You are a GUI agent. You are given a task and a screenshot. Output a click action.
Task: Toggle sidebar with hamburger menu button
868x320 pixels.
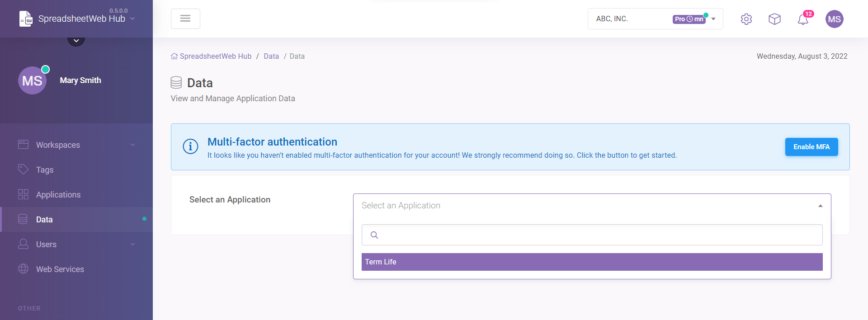(x=185, y=19)
